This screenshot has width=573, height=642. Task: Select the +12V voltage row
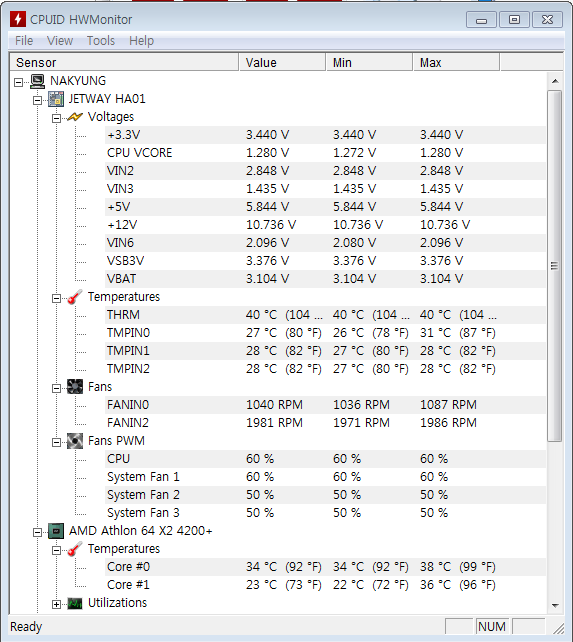[326, 225]
